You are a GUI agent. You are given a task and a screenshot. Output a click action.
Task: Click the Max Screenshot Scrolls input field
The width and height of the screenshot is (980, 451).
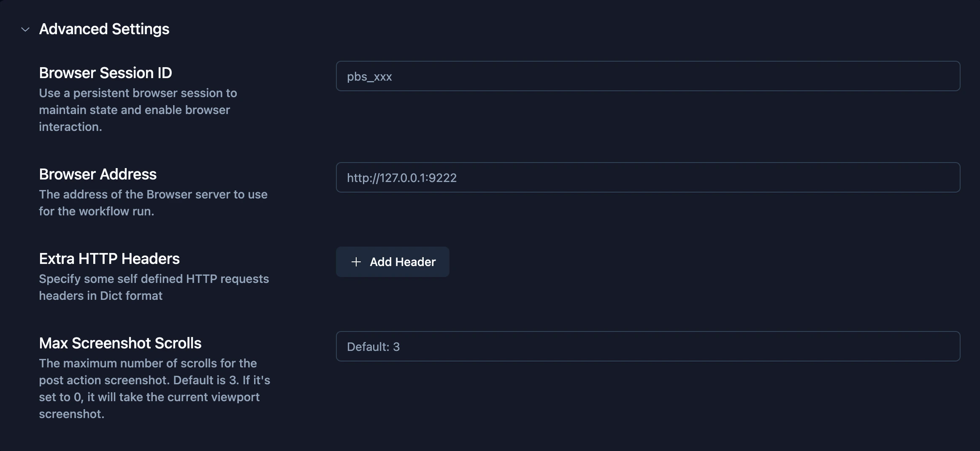tap(647, 346)
